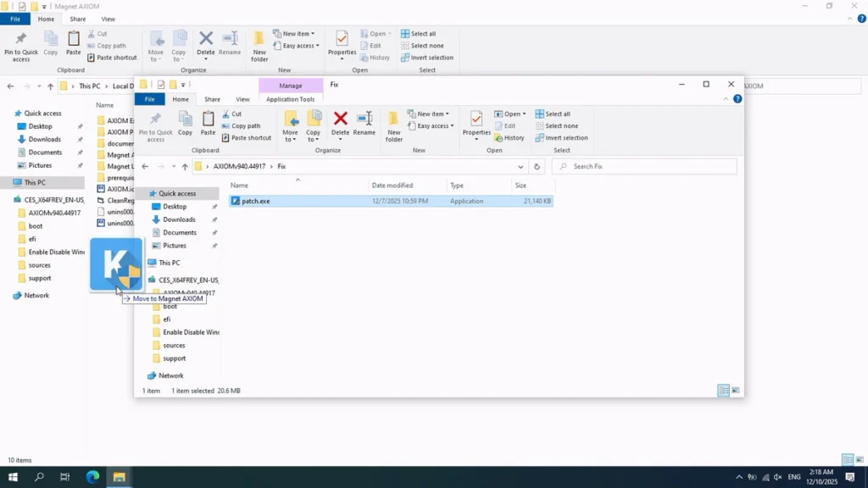The height and width of the screenshot is (488, 868).
Task: Open the Easy access dropdown in Fix window
Action: [434, 126]
